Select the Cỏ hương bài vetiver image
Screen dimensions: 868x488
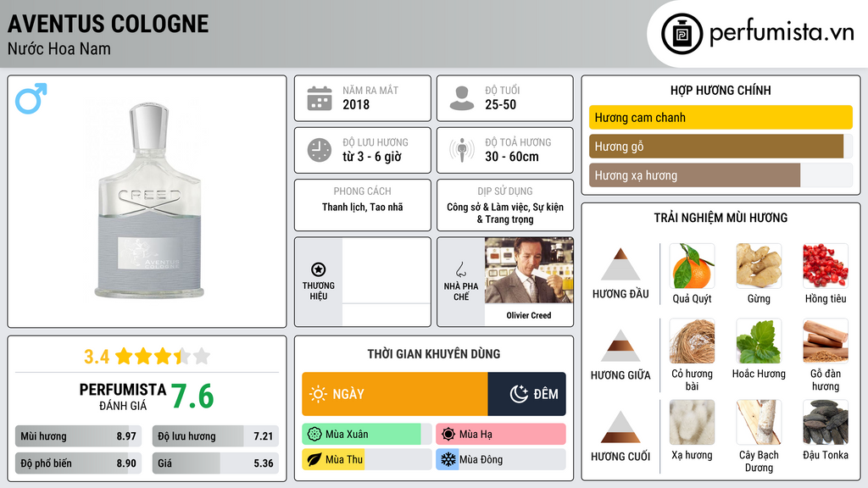(692, 341)
